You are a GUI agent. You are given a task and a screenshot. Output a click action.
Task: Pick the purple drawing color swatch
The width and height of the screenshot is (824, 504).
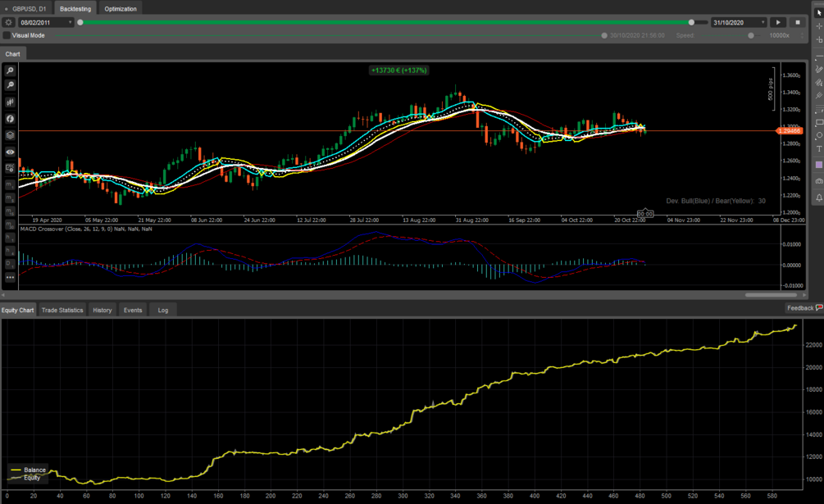tap(819, 165)
